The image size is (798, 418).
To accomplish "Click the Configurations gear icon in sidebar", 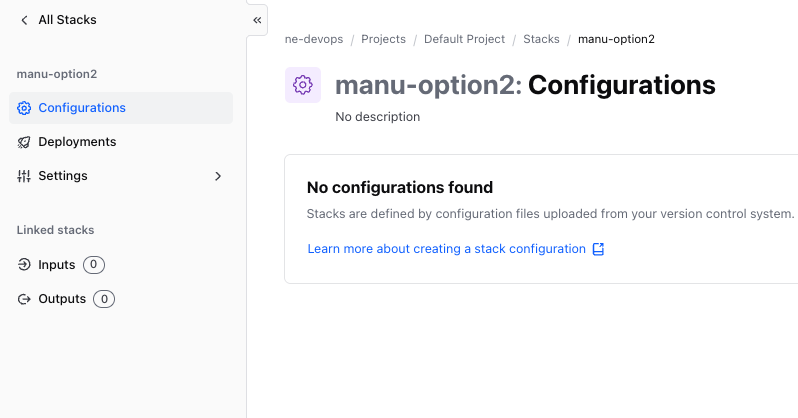I will pyautogui.click(x=25, y=108).
